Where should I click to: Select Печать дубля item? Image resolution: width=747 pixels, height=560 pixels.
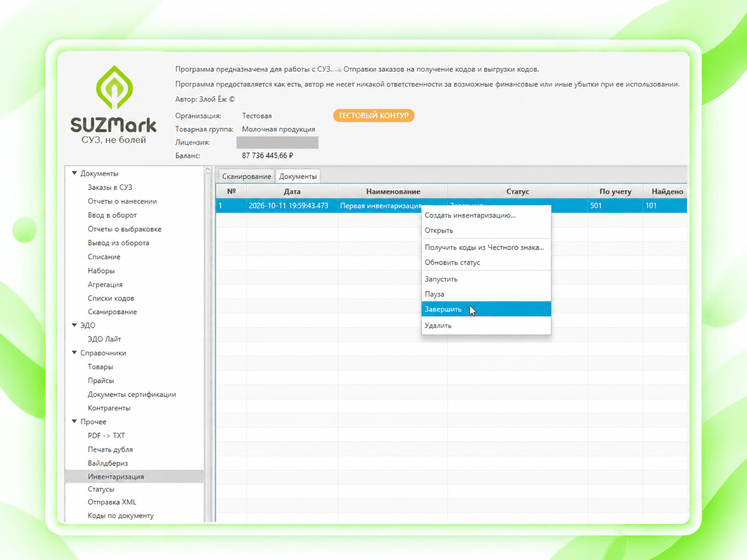pyautogui.click(x=110, y=450)
